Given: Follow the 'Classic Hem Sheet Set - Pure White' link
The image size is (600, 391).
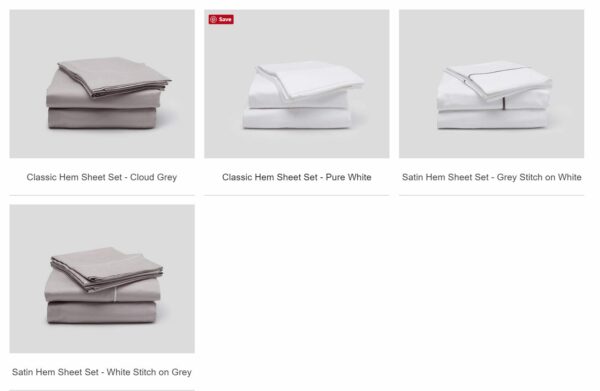Looking at the screenshot, I should pos(297,177).
